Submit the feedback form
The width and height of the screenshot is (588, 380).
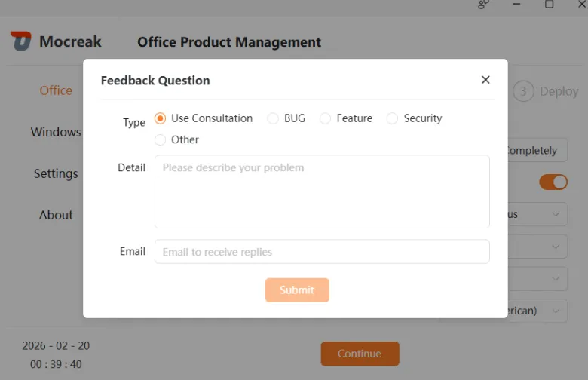click(x=297, y=290)
